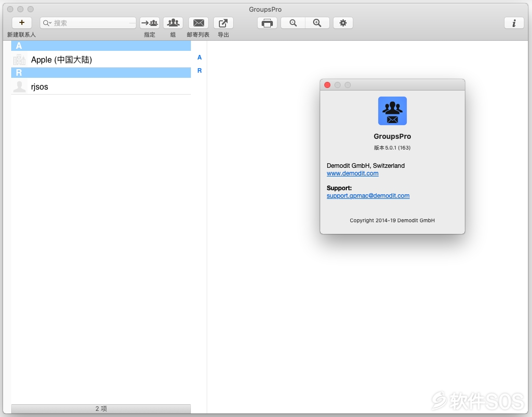Click the info i button
This screenshot has width=532, height=417.
(514, 23)
